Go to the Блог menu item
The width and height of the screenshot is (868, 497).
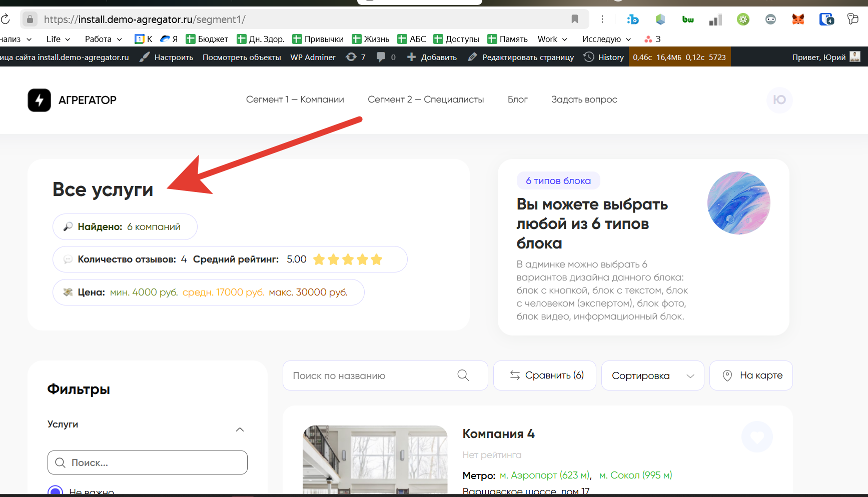[x=517, y=99]
